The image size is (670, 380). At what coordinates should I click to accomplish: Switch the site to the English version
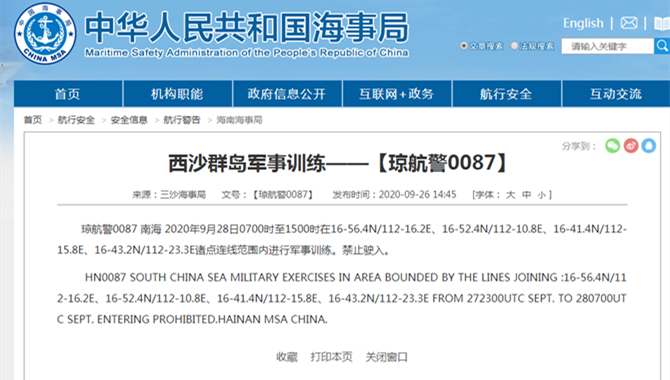coord(583,23)
